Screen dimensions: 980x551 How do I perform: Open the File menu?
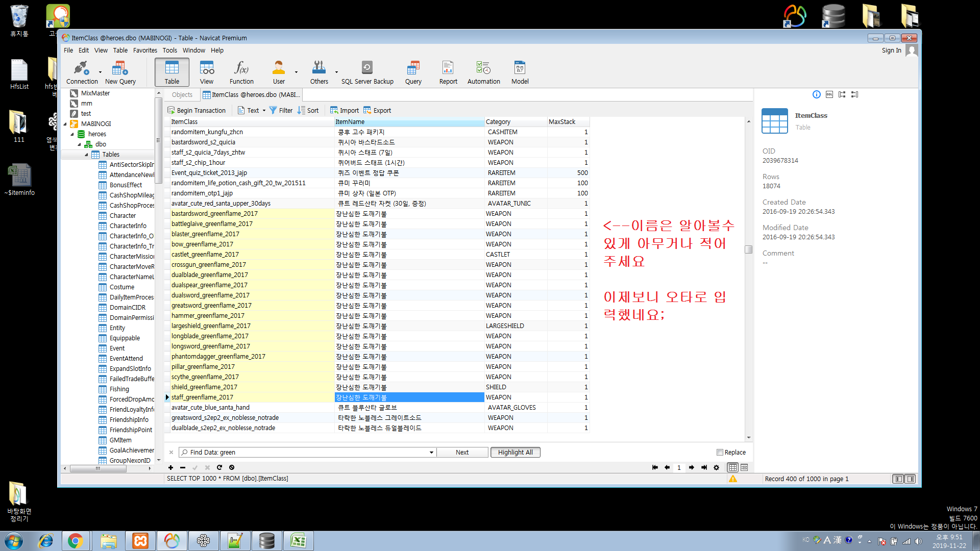[68, 51]
